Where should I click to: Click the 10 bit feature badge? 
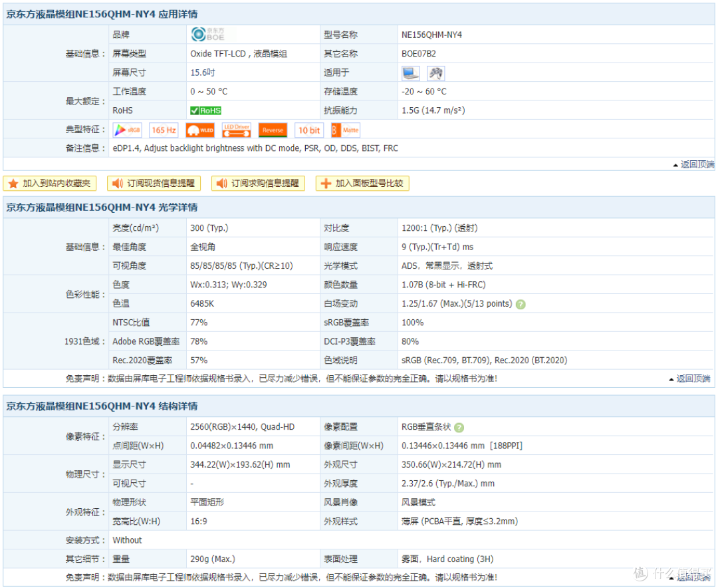(x=309, y=130)
